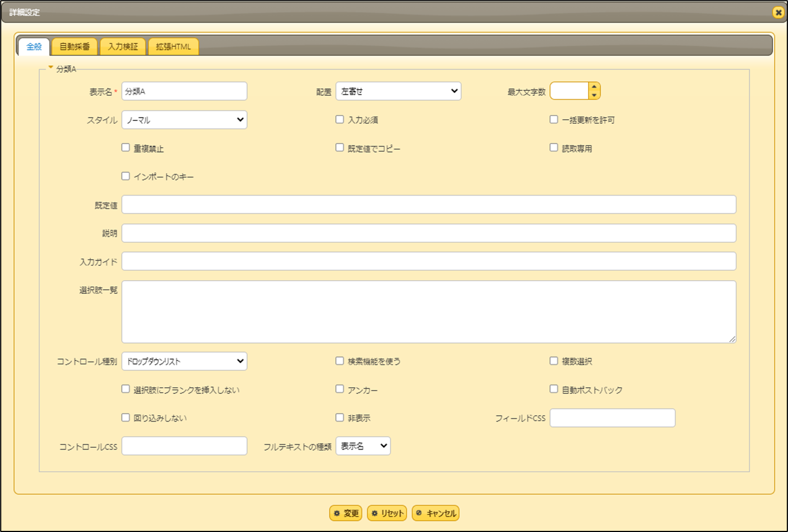Enable the 検索機能を使う checkbox
Viewport: 788px width, 532px height.
tap(340, 361)
